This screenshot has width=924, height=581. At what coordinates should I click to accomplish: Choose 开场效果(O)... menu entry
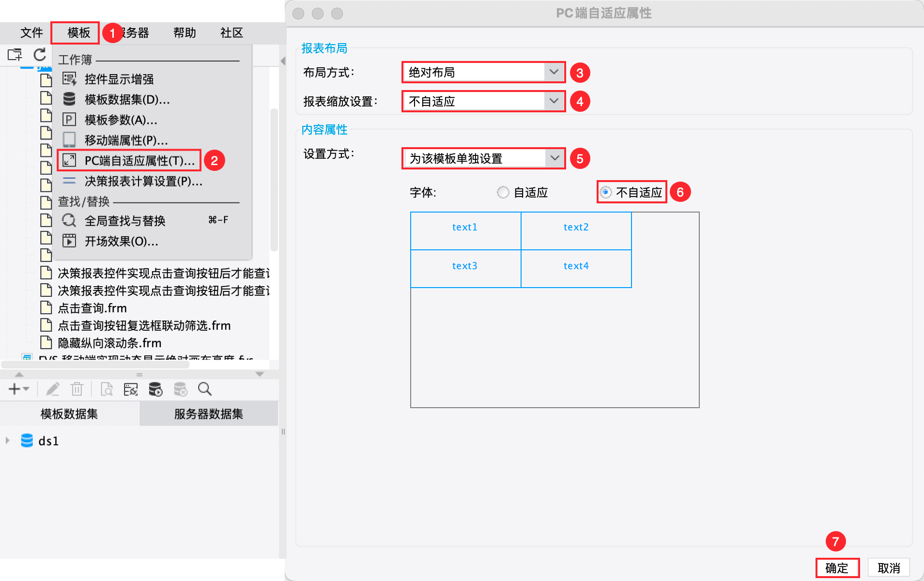pyautogui.click(x=121, y=241)
